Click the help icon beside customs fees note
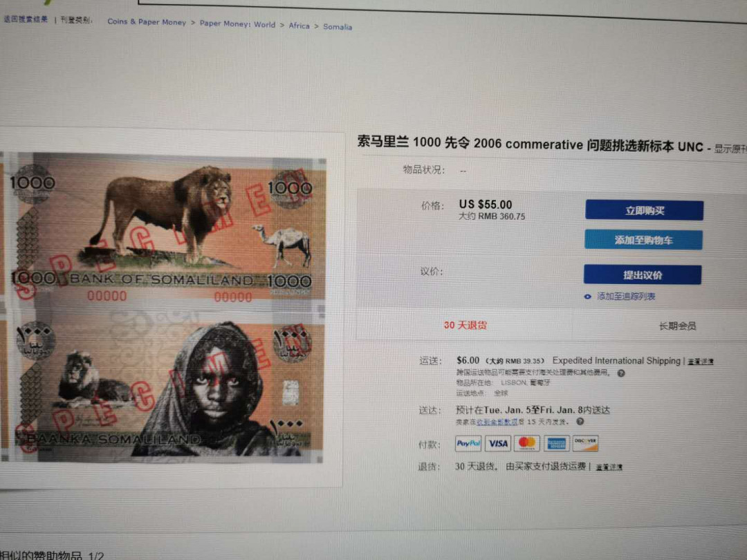 620,373
